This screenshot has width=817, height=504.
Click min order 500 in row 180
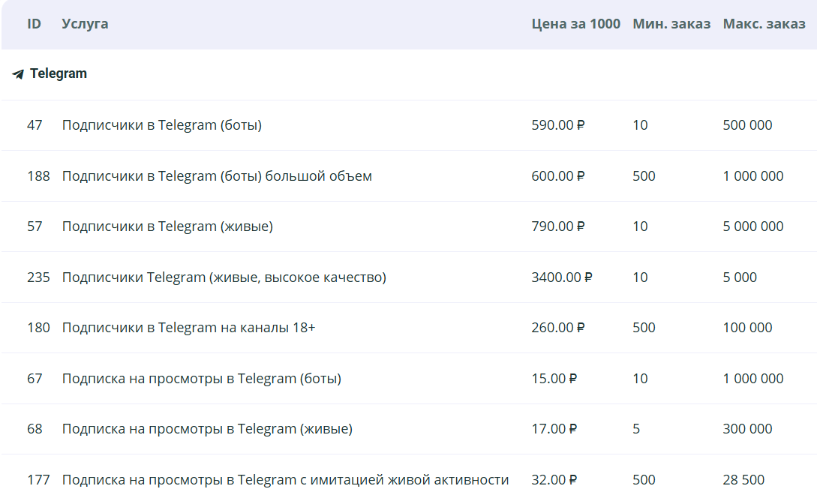tap(644, 328)
